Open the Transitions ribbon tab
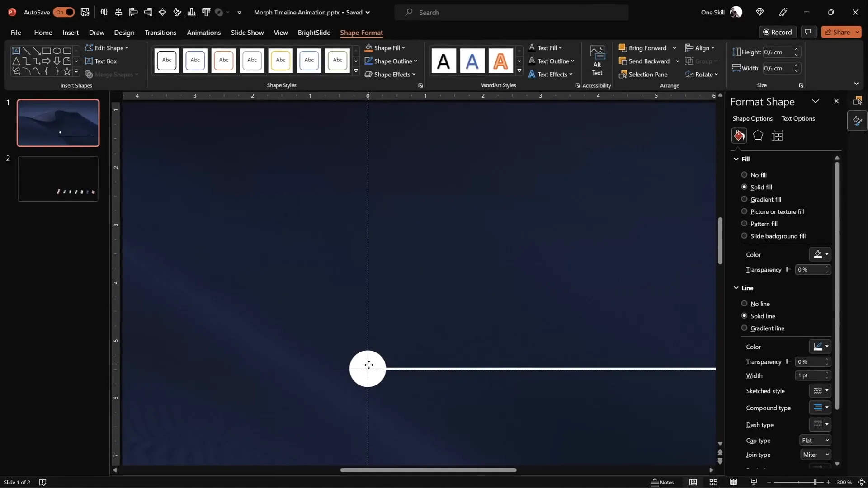 160,33
